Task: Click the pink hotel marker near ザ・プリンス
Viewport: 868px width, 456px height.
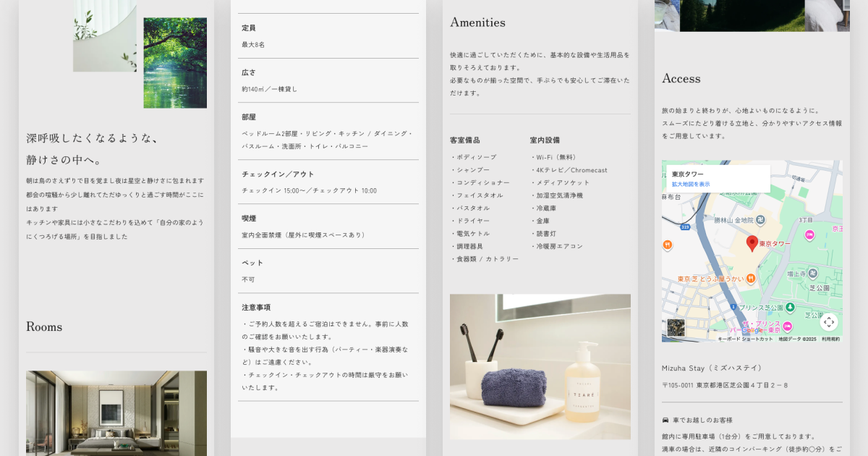Action: point(787,326)
